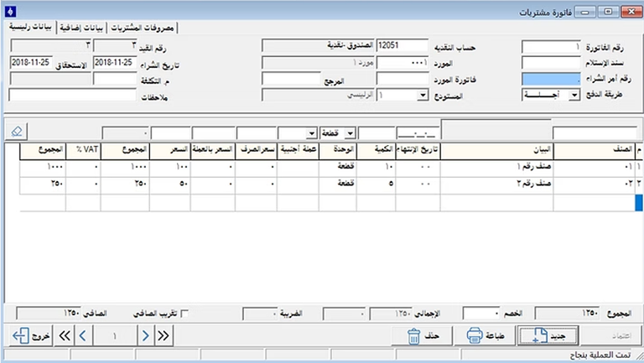Viewport: 644px width, 363px height.
Task: Click the سند الإستلام receipt field
Action: click(551, 63)
